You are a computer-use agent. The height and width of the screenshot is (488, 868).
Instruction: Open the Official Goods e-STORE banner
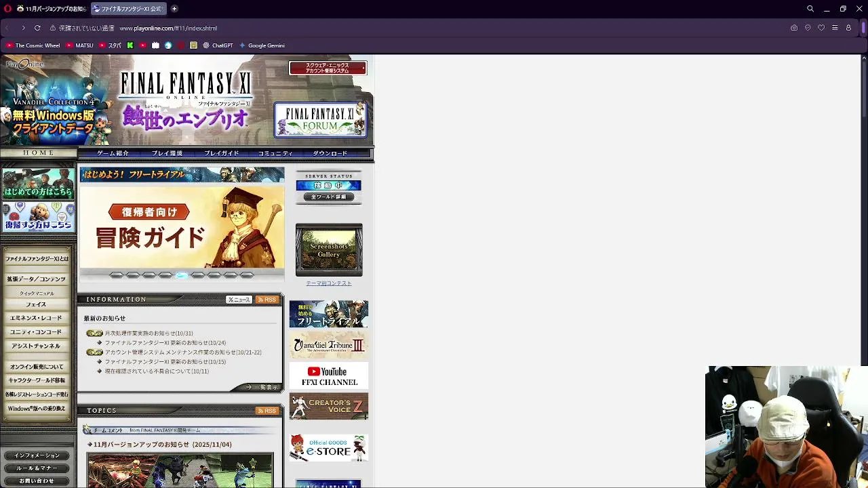(x=329, y=448)
